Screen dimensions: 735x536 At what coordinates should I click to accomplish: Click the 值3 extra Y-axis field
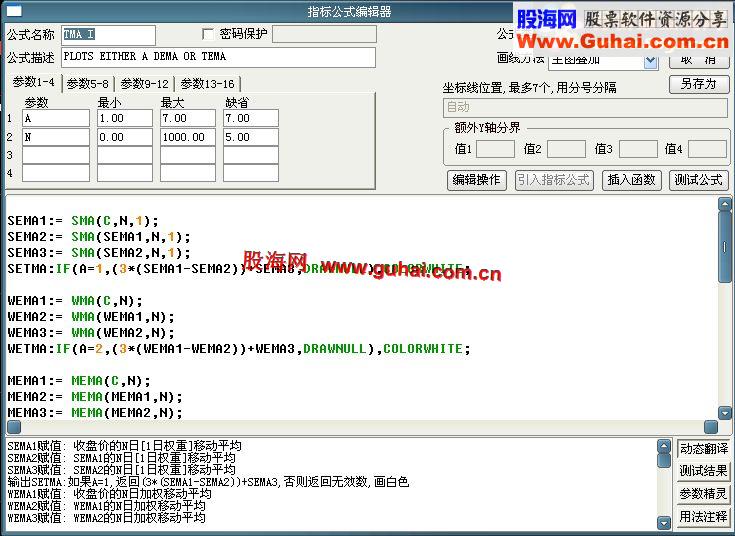(638, 149)
